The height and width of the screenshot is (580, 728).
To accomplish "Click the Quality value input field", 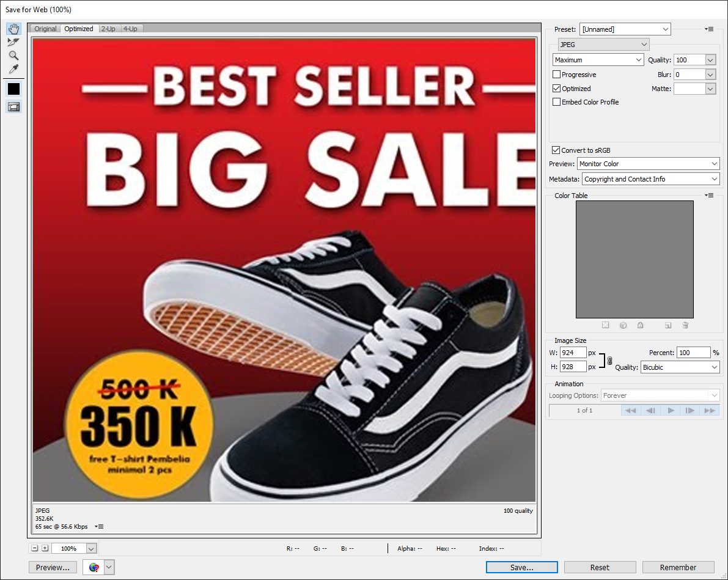I will click(689, 60).
